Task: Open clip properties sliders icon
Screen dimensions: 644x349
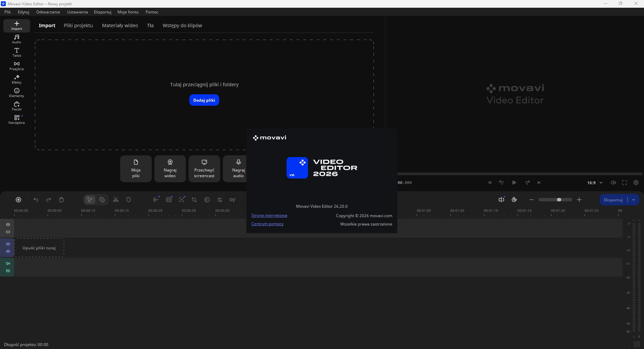Action: pos(220,200)
